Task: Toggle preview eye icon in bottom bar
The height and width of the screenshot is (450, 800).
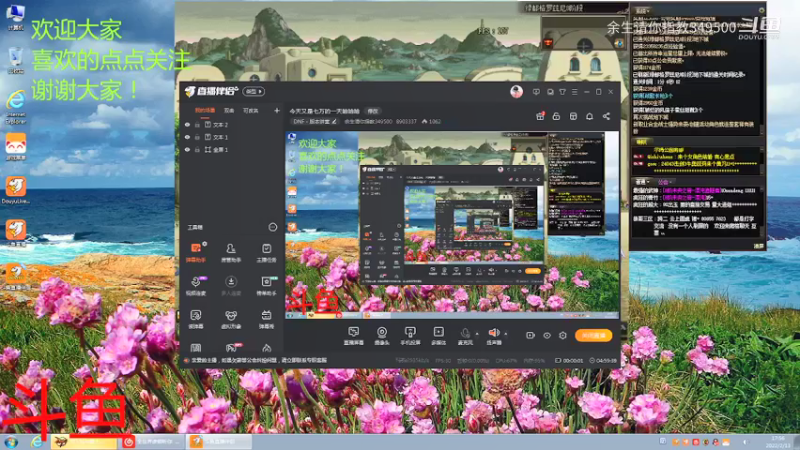Action: point(546,335)
